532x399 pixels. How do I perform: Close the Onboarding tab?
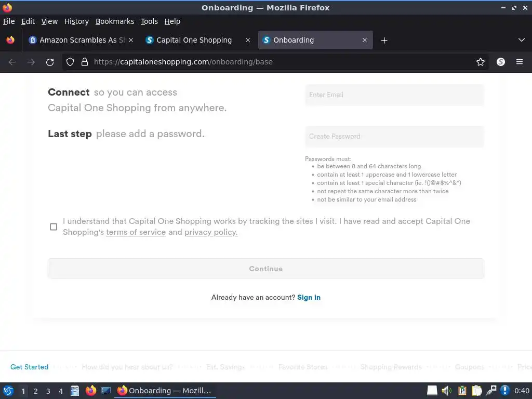coord(365,40)
